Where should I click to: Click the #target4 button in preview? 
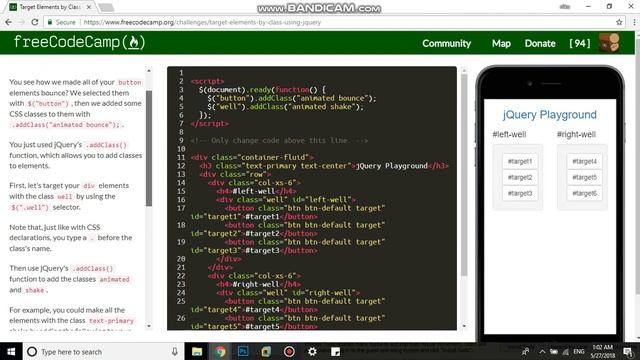tap(584, 161)
